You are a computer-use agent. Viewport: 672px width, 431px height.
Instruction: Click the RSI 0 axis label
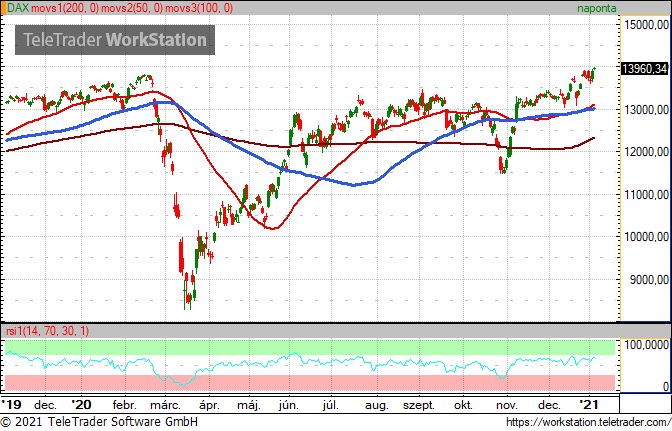666,386
